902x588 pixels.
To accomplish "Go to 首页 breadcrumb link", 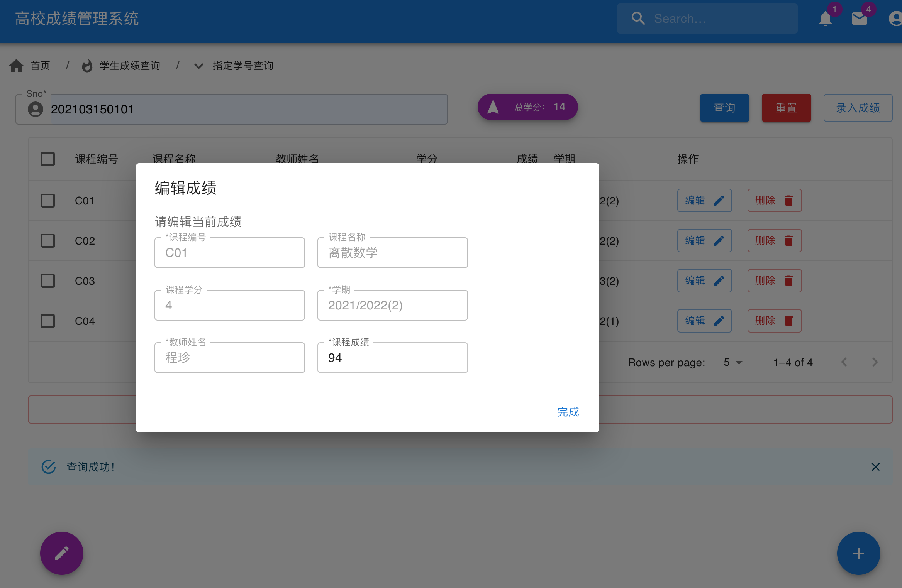I will click(x=40, y=66).
